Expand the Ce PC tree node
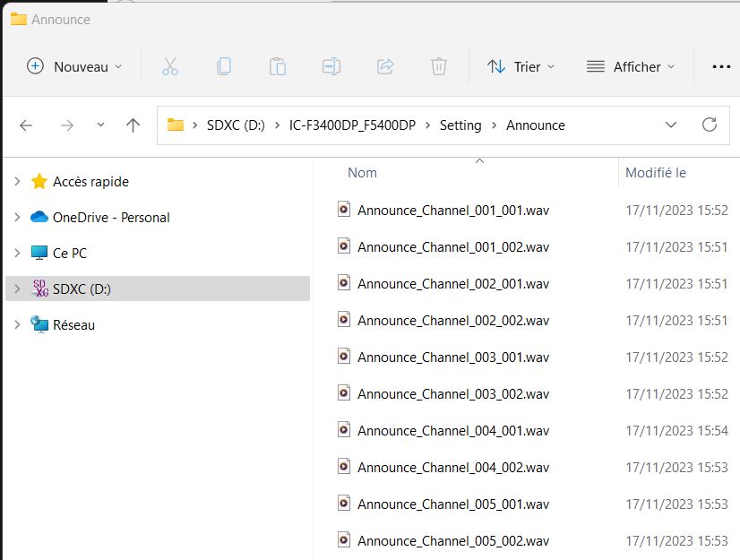The height and width of the screenshot is (560, 740). pos(17,254)
